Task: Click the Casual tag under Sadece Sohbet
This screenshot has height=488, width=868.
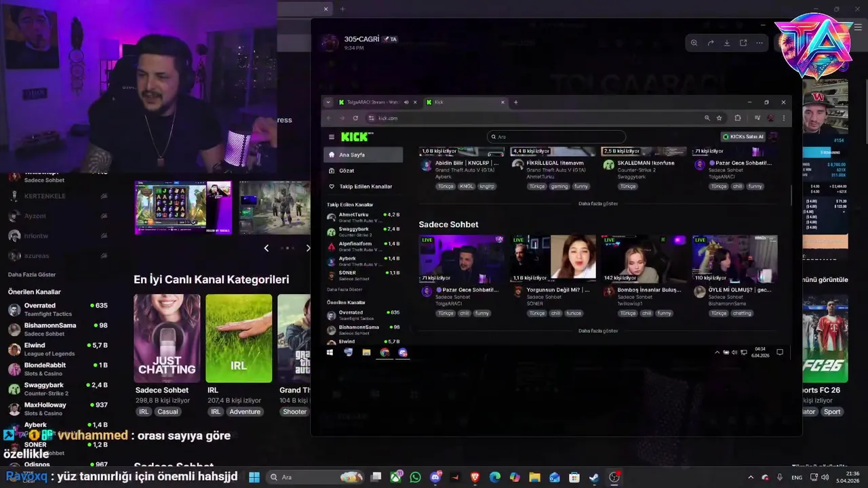Action: [167, 412]
